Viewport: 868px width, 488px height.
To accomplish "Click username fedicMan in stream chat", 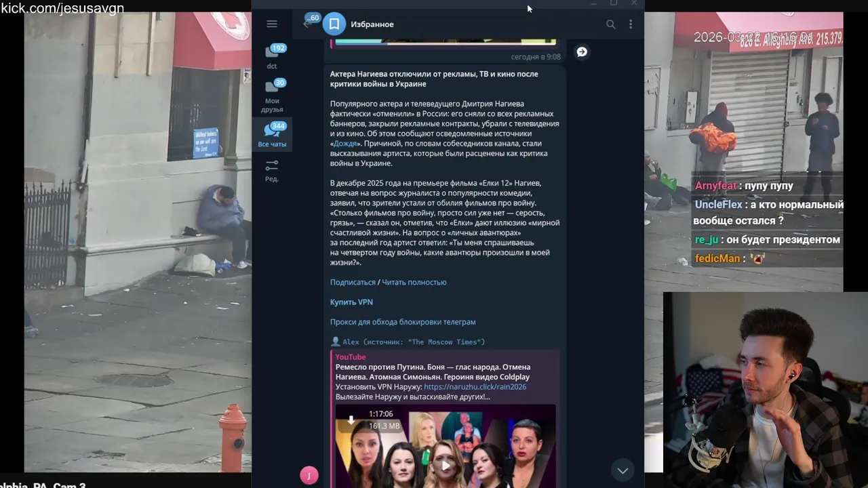I will [717, 258].
